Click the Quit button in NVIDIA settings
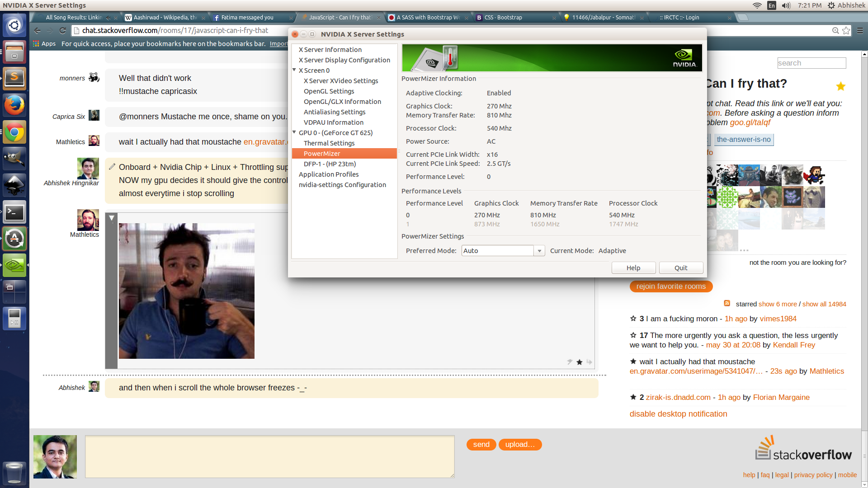 (681, 267)
